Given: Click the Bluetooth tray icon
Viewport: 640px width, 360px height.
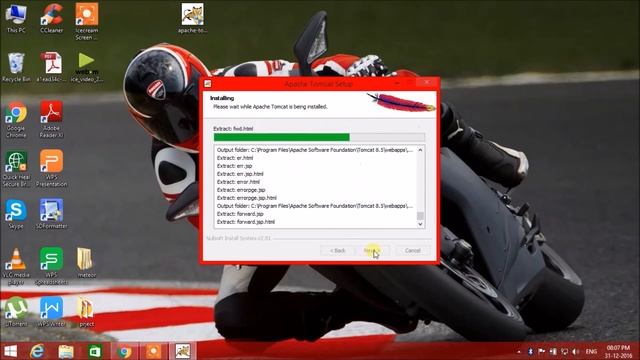Looking at the screenshot, I should (x=530, y=351).
